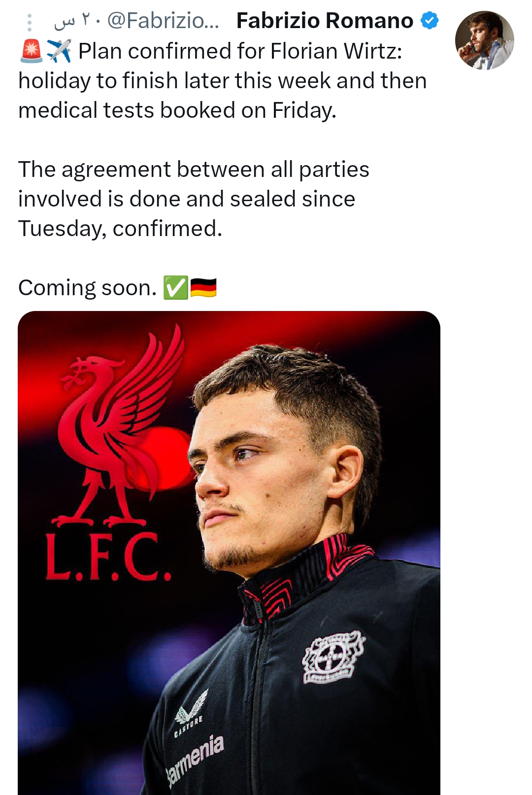
Task: Click the green check mark emoji
Action: (175, 288)
